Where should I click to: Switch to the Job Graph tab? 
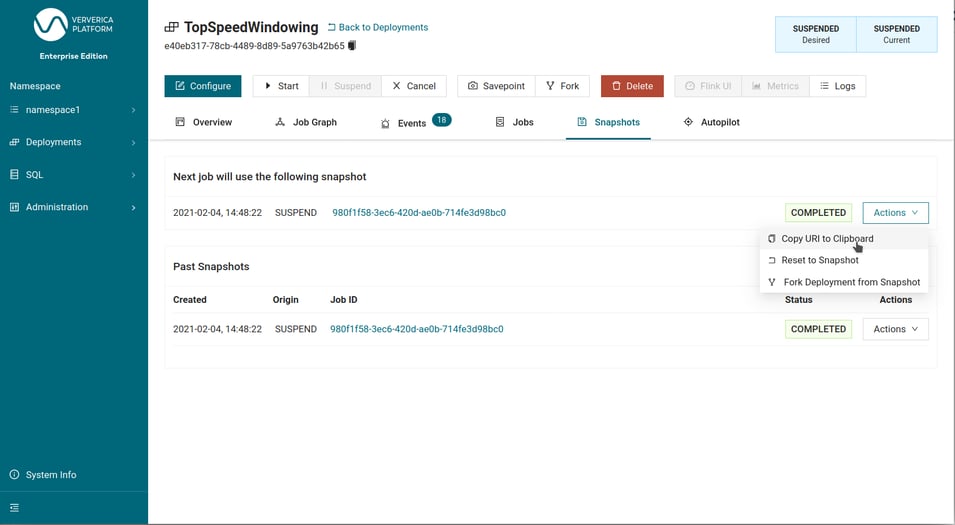(306, 122)
